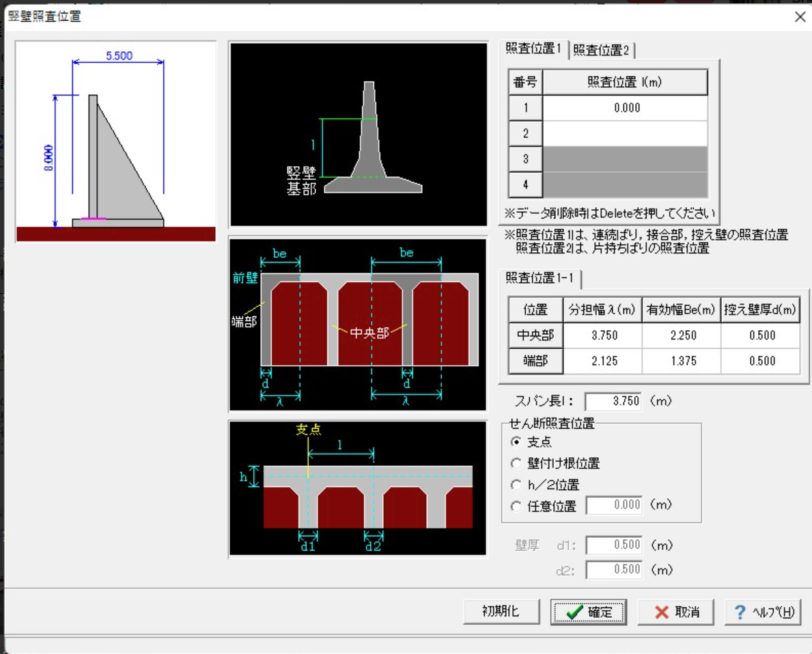Select the h/2位置 radio option

516,485
